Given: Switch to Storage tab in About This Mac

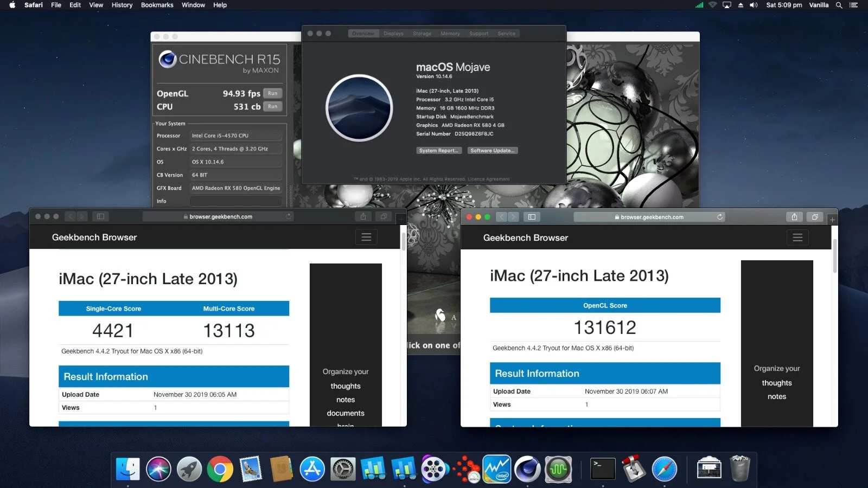Looking at the screenshot, I should [422, 34].
